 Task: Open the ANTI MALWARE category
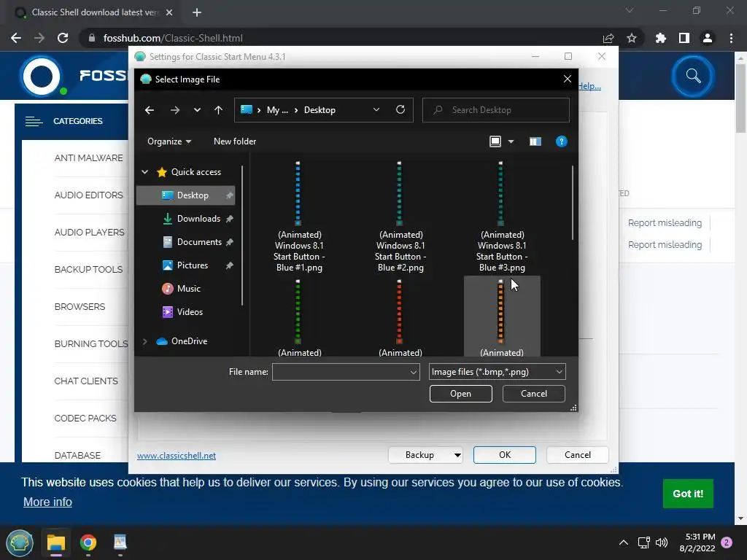(x=88, y=158)
